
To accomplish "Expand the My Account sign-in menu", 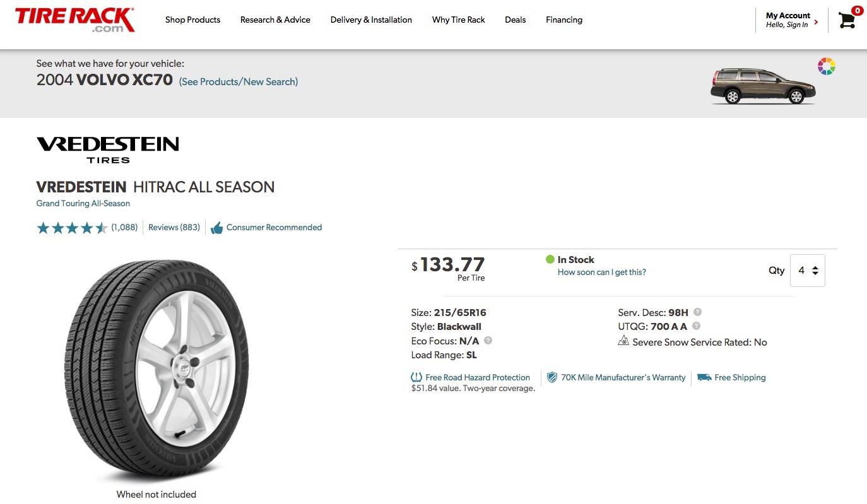I will [x=791, y=20].
